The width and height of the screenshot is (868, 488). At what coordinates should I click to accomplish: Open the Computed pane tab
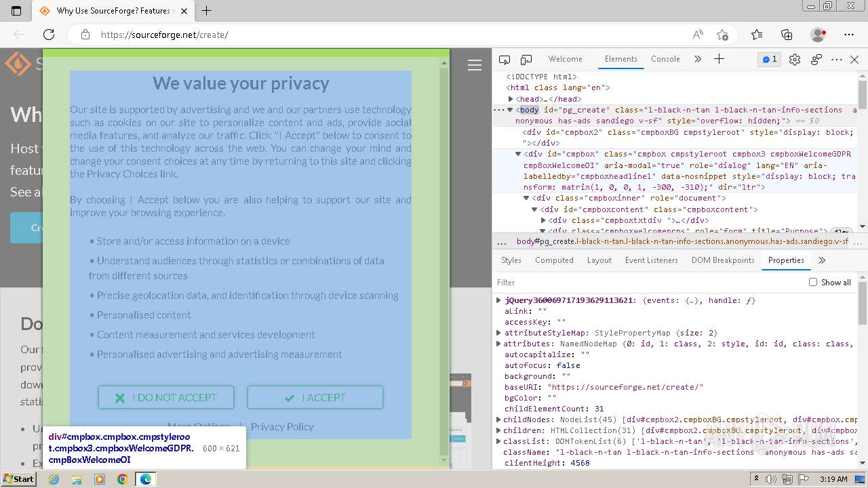[x=554, y=260]
